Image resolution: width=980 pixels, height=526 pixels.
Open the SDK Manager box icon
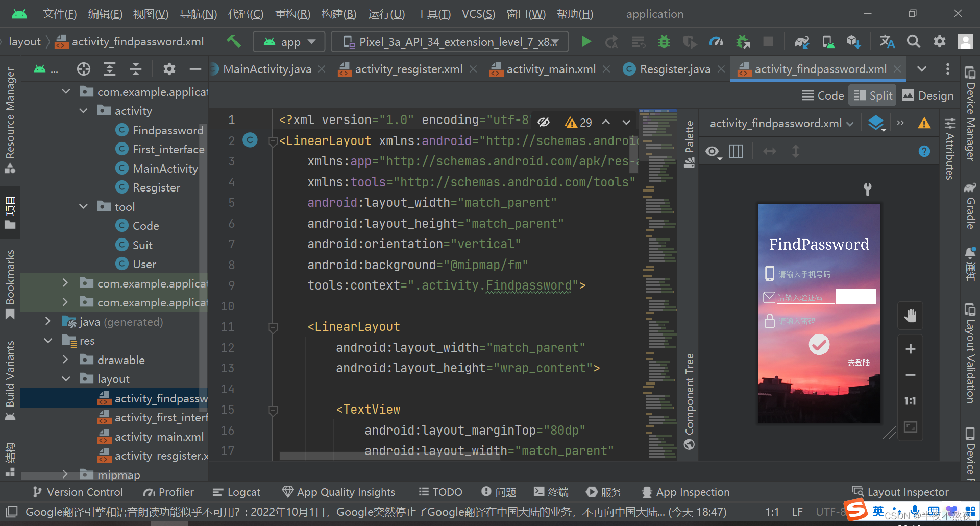pyautogui.click(x=853, y=42)
